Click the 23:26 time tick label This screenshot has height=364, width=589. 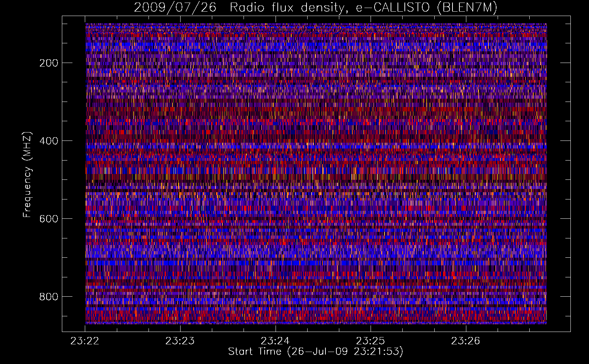(466, 341)
